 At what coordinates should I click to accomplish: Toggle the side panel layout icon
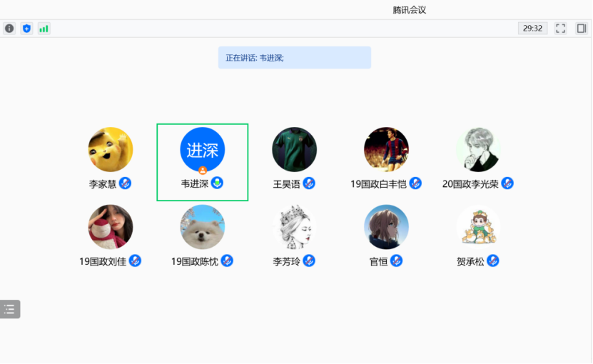tap(582, 29)
